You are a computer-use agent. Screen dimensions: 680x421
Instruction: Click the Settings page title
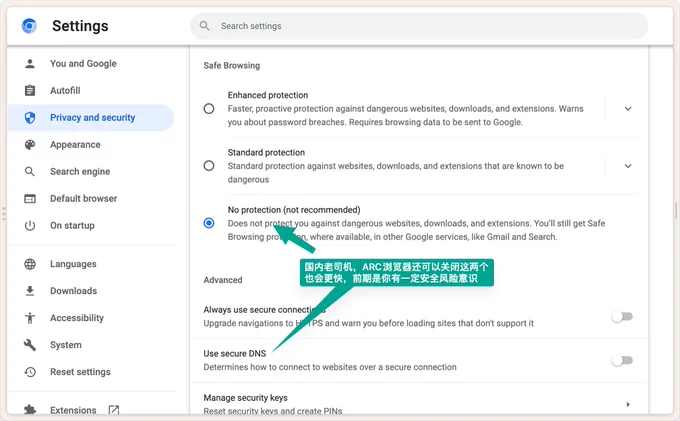80,26
